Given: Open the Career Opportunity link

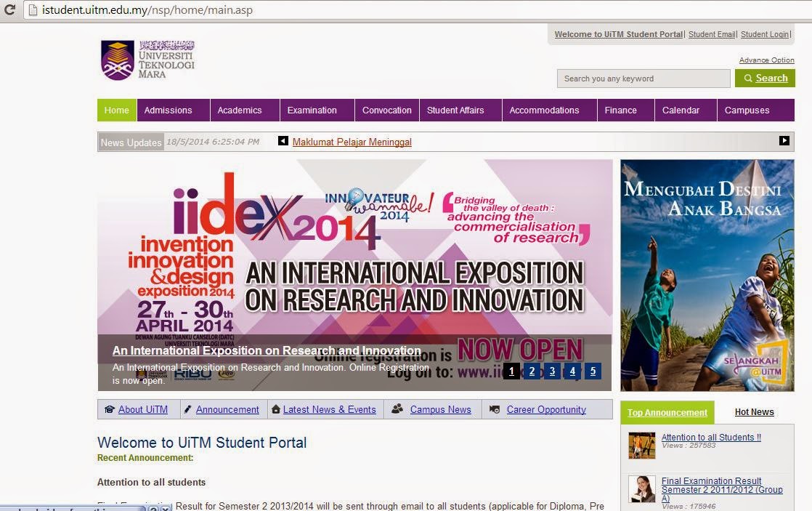Looking at the screenshot, I should point(546,409).
